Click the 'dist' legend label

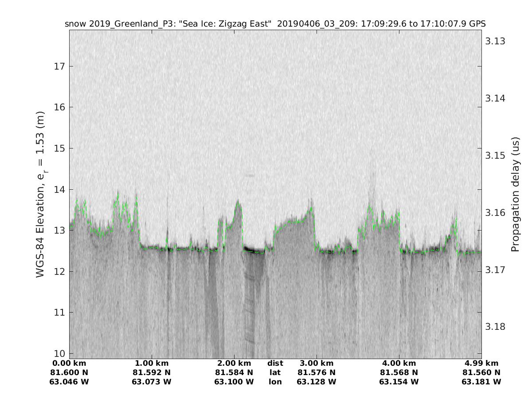click(x=275, y=364)
